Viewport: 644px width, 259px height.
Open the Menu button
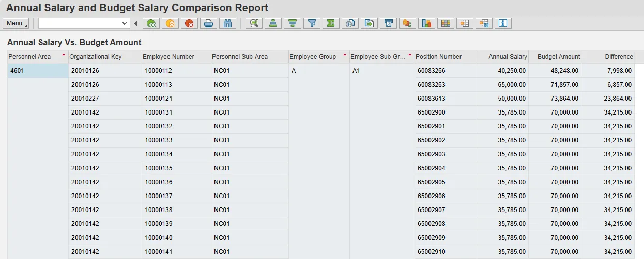(16, 23)
